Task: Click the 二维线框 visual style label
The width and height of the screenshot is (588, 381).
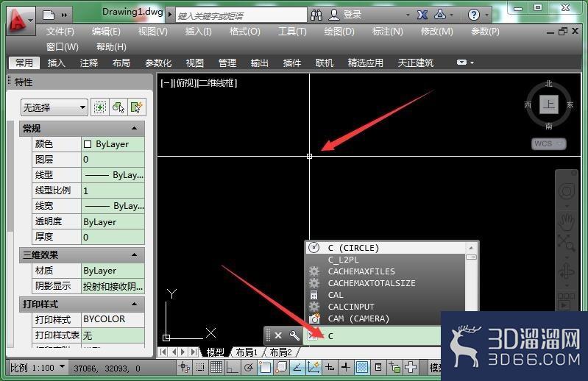Action: [218, 83]
